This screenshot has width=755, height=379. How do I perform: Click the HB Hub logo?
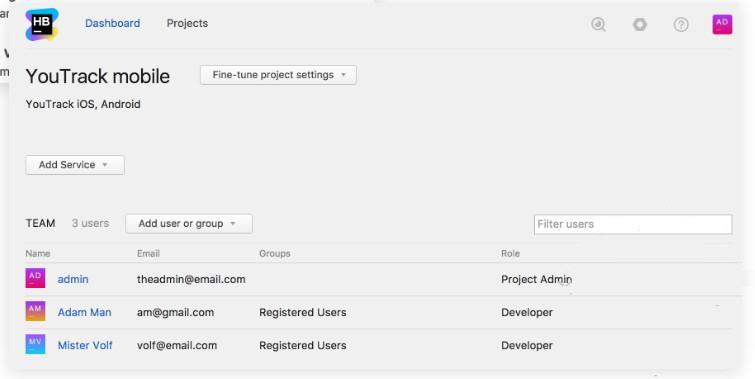[42, 25]
